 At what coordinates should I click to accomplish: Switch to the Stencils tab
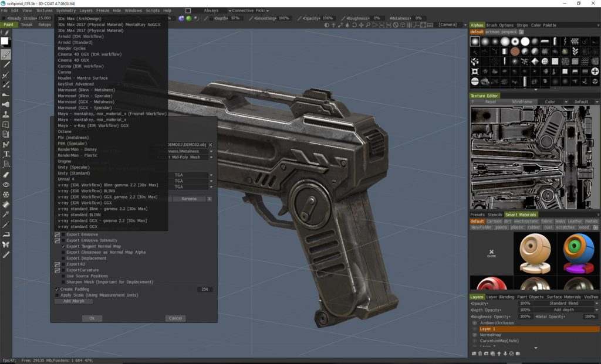(x=495, y=215)
